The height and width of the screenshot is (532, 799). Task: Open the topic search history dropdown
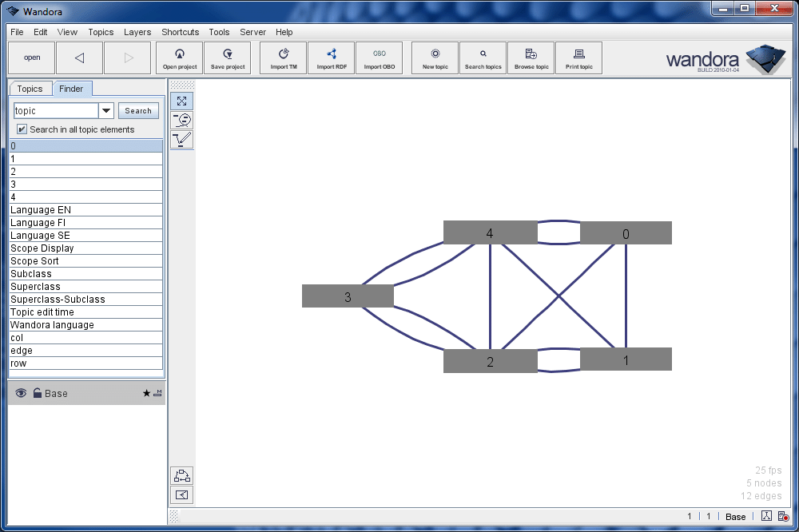click(x=106, y=110)
